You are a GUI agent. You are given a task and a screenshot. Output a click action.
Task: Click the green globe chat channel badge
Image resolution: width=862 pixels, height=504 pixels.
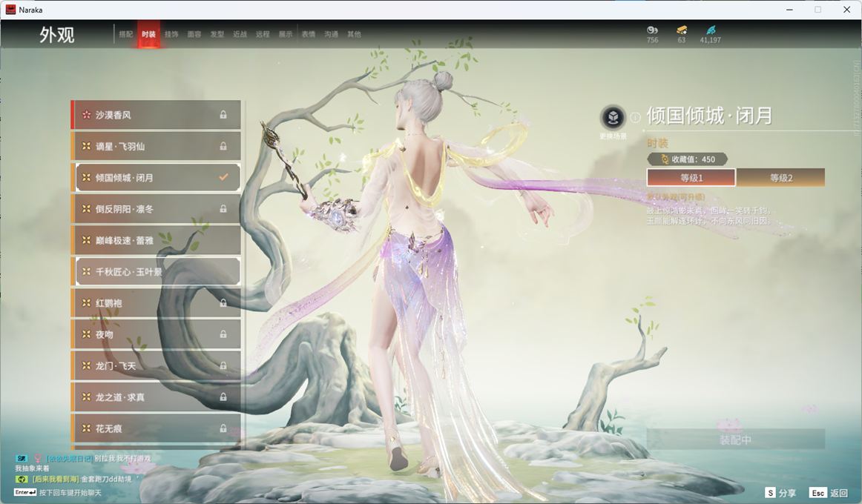click(22, 479)
